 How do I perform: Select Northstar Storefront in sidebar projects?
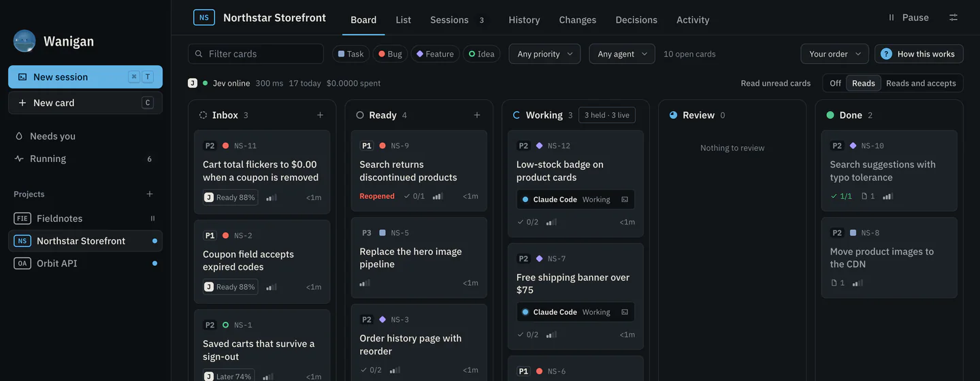coord(85,241)
